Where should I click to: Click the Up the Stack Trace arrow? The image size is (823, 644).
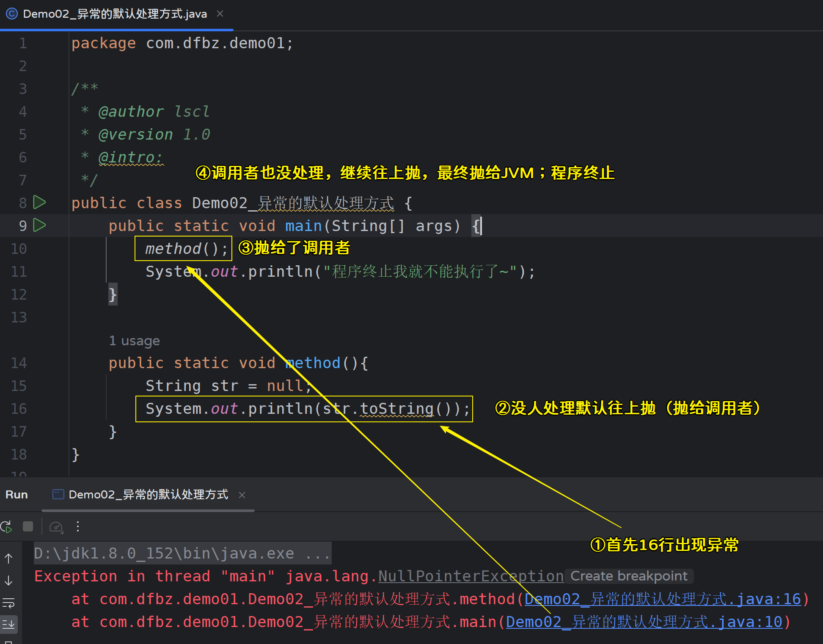[x=8, y=559]
